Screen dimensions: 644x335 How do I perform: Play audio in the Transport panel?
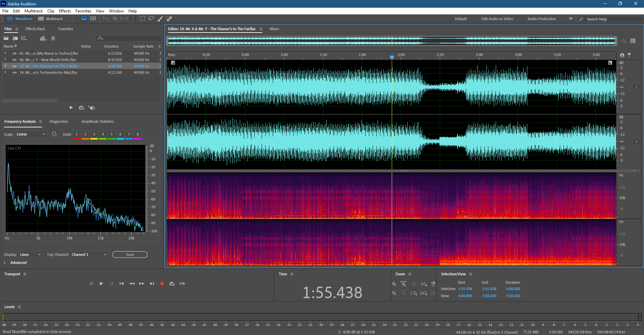[x=101, y=284]
